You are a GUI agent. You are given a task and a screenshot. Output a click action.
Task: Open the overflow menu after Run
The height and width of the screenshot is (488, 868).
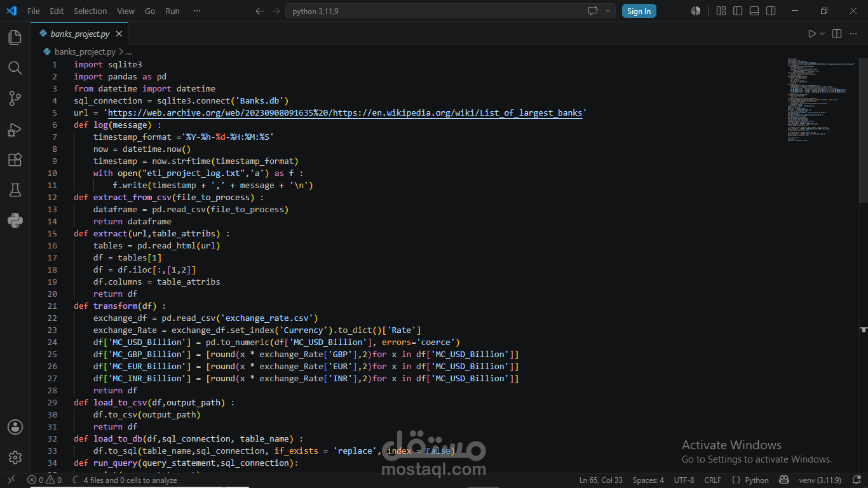point(197,11)
